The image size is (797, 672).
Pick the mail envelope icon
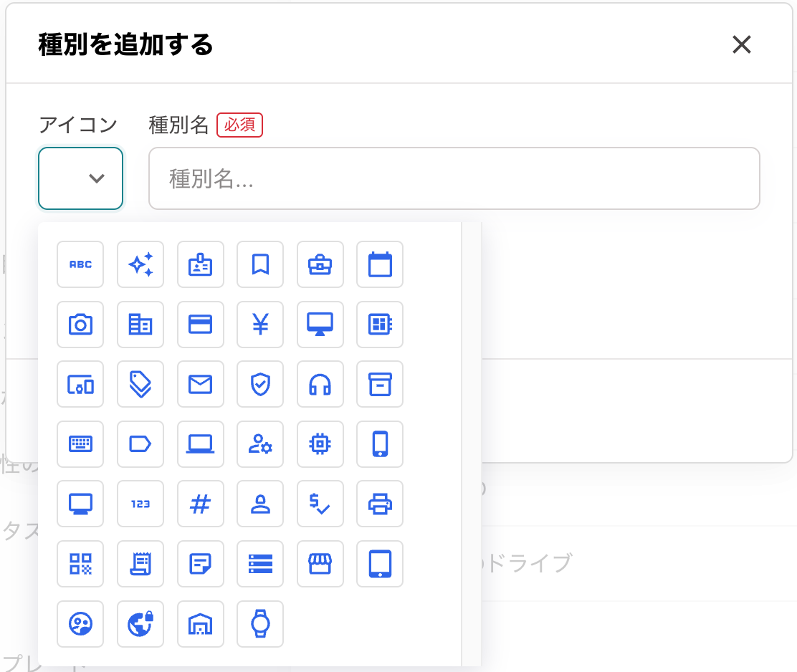point(200,384)
